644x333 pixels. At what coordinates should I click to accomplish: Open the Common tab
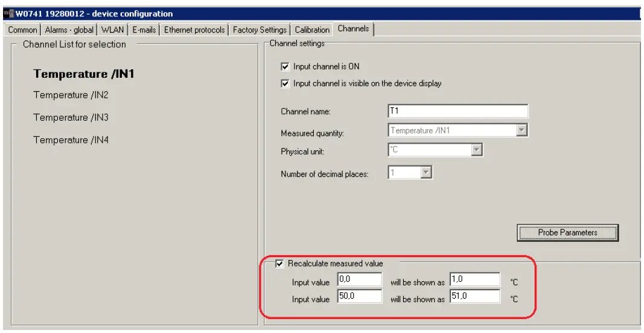[22, 30]
